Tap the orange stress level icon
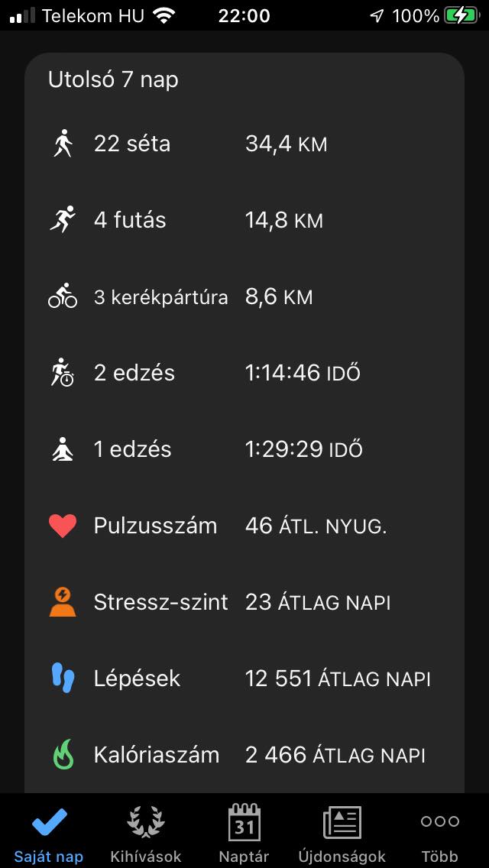 coord(63,602)
